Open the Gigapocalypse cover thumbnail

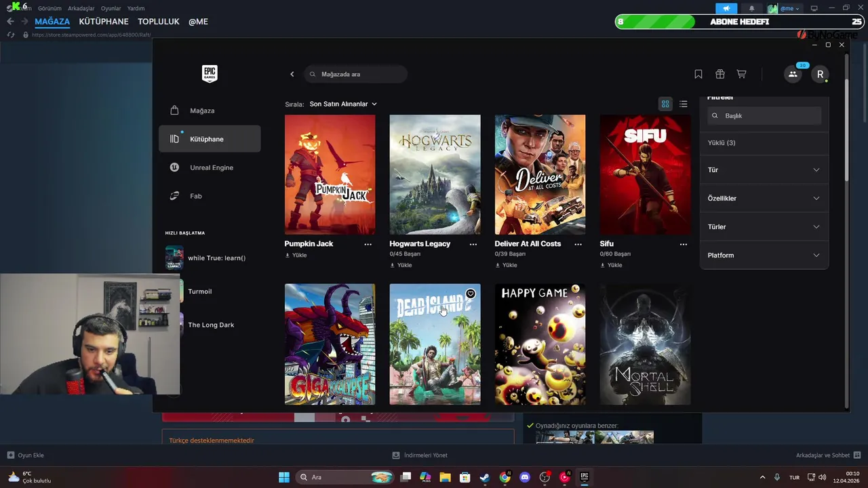coord(330,344)
